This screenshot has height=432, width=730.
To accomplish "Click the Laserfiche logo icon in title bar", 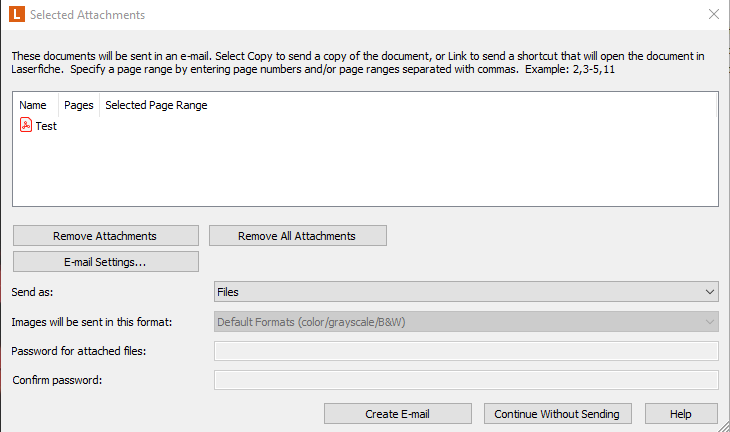I will click(17, 14).
